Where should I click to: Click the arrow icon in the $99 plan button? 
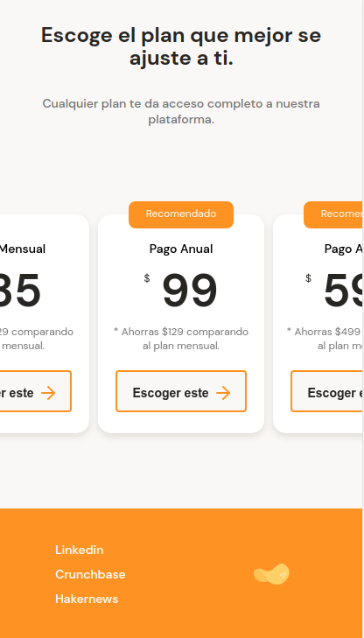[223, 393]
